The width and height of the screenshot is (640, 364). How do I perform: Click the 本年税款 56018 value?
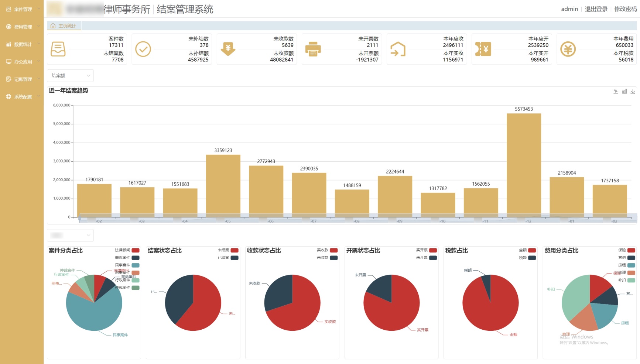coord(626,60)
